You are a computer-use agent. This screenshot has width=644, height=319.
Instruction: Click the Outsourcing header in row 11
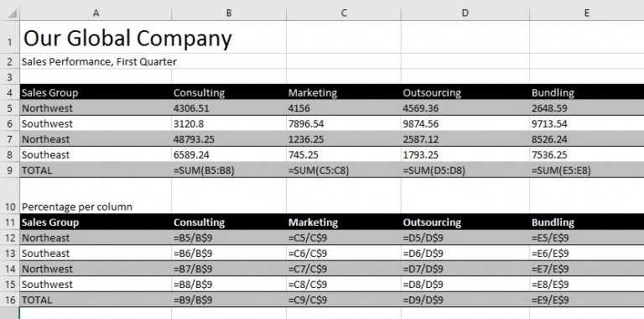465,222
